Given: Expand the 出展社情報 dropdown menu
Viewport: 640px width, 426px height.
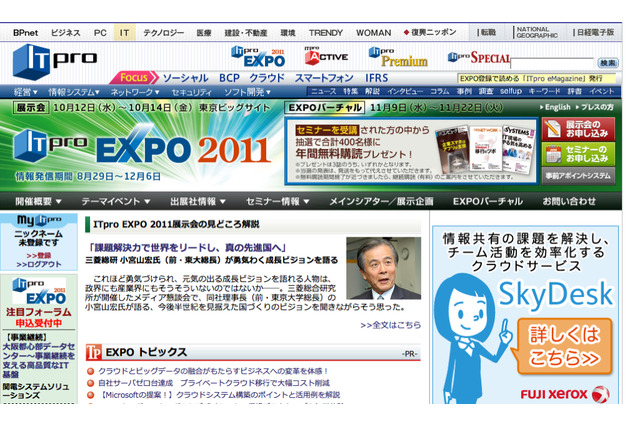Looking at the screenshot, I should coord(198,201).
